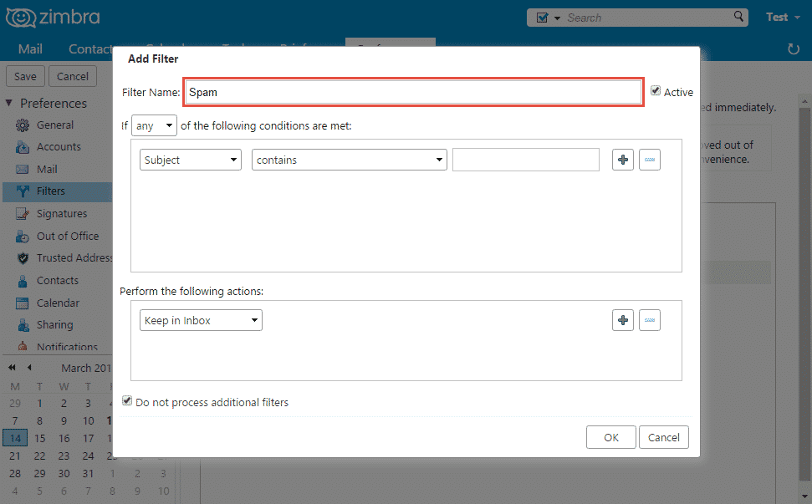Select the Accounts sidebar icon
812x504 pixels.
pos(23,146)
